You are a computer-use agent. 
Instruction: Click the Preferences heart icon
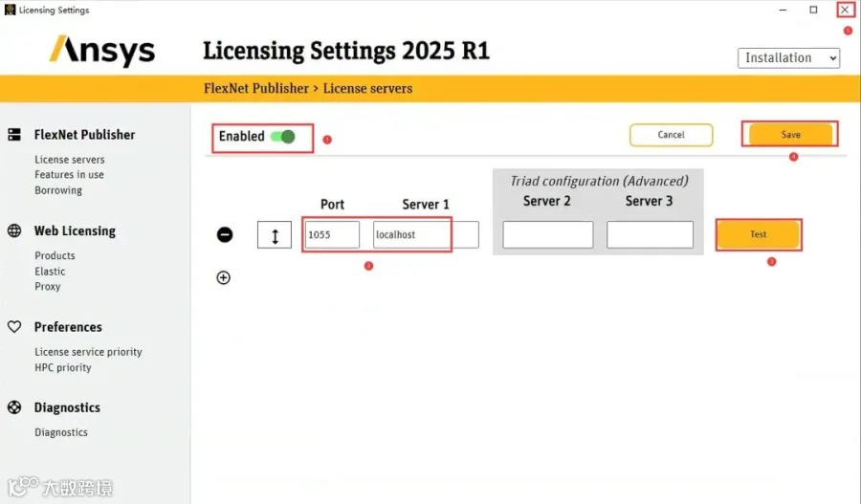(14, 327)
